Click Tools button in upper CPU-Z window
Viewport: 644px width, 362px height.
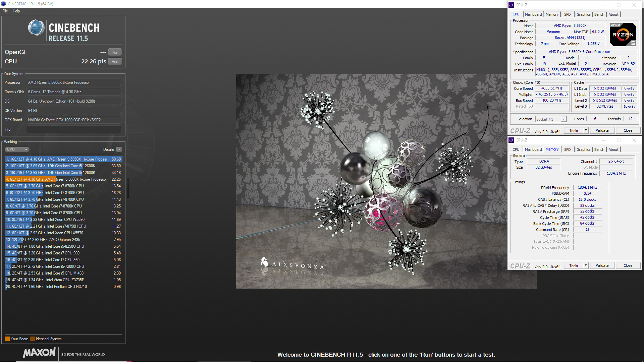click(573, 131)
